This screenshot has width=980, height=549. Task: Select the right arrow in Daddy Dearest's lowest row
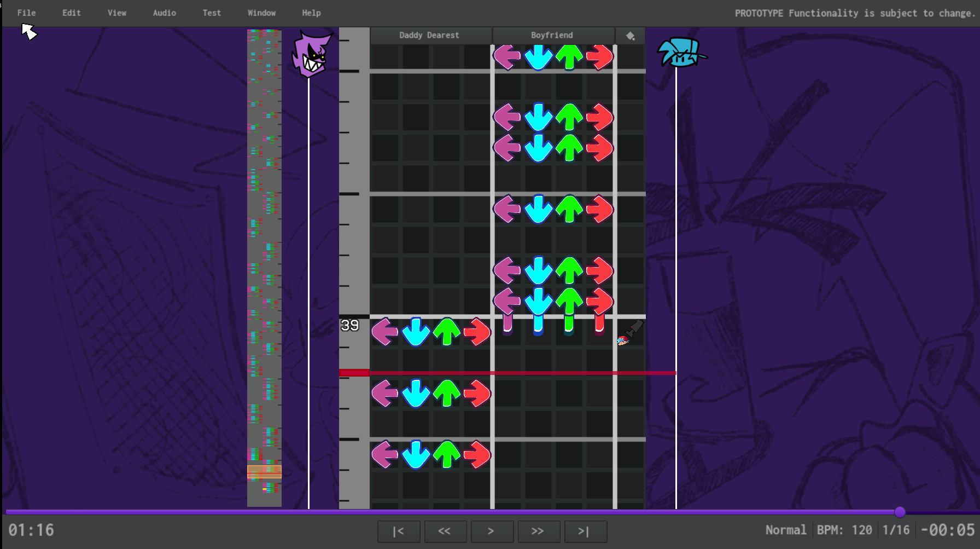pyautogui.click(x=477, y=454)
